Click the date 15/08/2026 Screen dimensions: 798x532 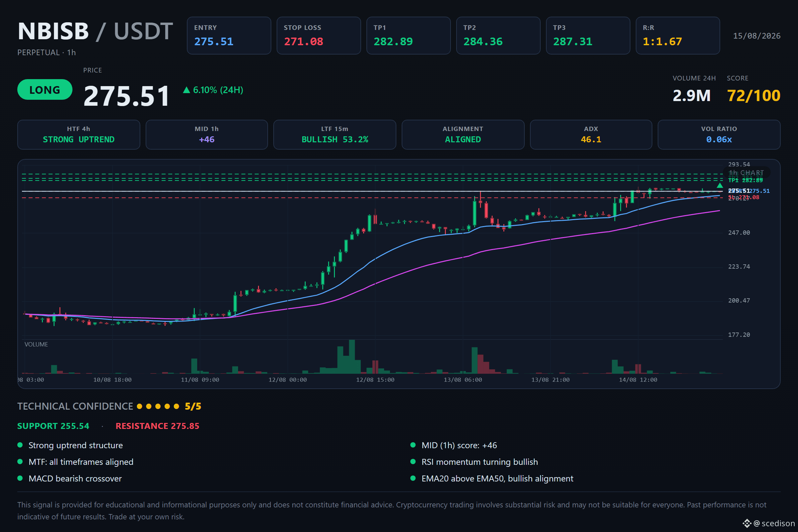click(x=757, y=36)
